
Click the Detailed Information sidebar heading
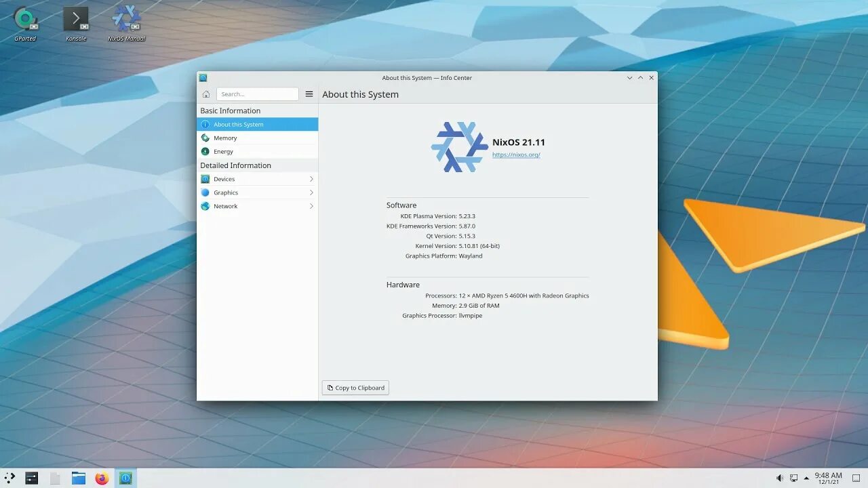[235, 165]
